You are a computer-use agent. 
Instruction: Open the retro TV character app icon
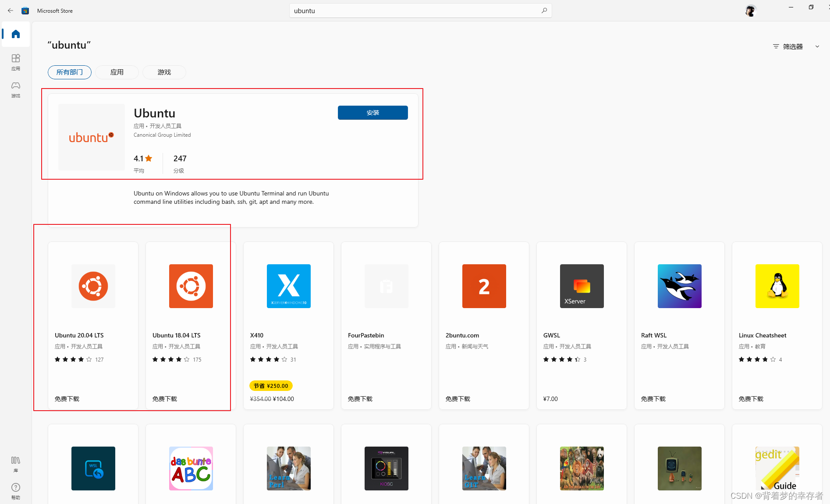tap(680, 469)
